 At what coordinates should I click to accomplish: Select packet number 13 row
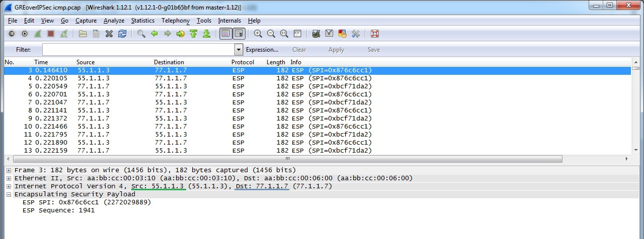coord(317,151)
